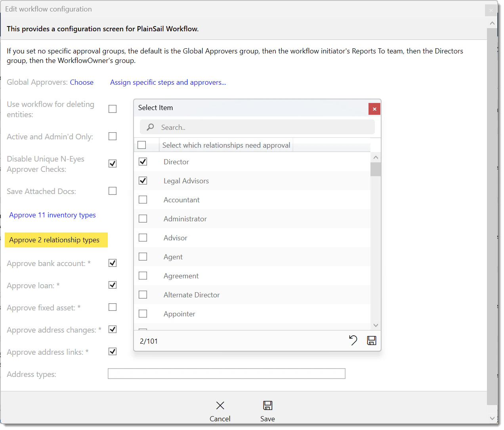Click list scrollbar down arrow in Select Item
This screenshot has width=504, height=430.
tap(376, 325)
